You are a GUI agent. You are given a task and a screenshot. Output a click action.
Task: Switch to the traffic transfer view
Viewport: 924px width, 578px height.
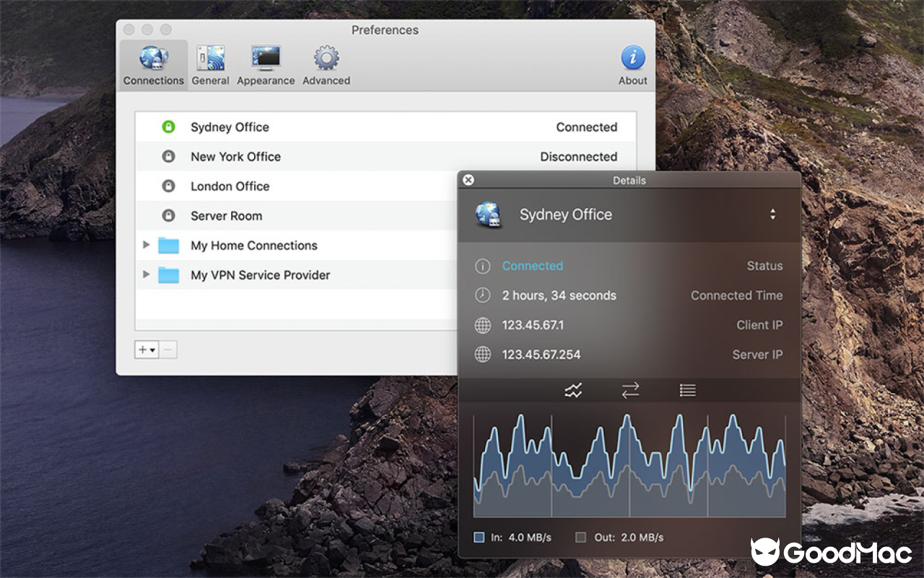click(629, 390)
